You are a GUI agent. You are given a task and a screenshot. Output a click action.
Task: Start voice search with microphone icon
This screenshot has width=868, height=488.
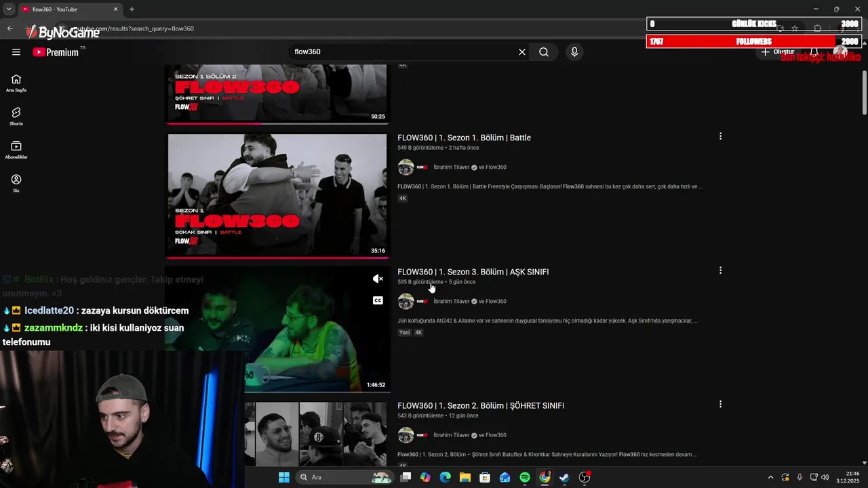[574, 52]
